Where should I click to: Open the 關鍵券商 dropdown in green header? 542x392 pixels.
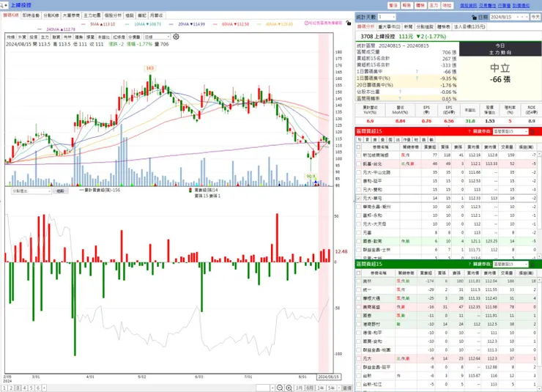tap(527, 264)
